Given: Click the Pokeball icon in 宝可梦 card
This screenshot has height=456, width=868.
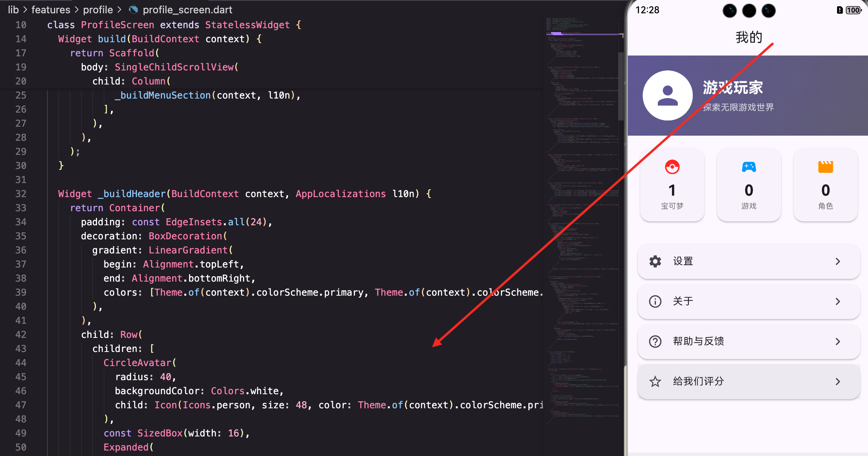Looking at the screenshot, I should 672,167.
